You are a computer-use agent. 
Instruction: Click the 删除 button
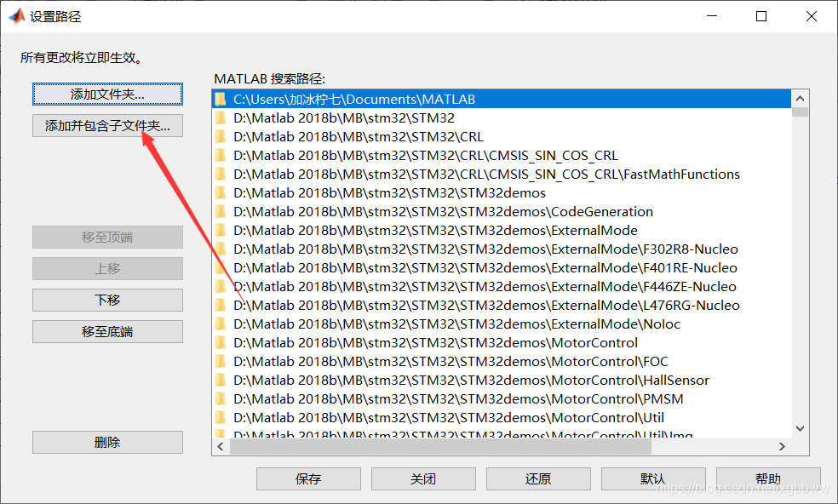[107, 442]
